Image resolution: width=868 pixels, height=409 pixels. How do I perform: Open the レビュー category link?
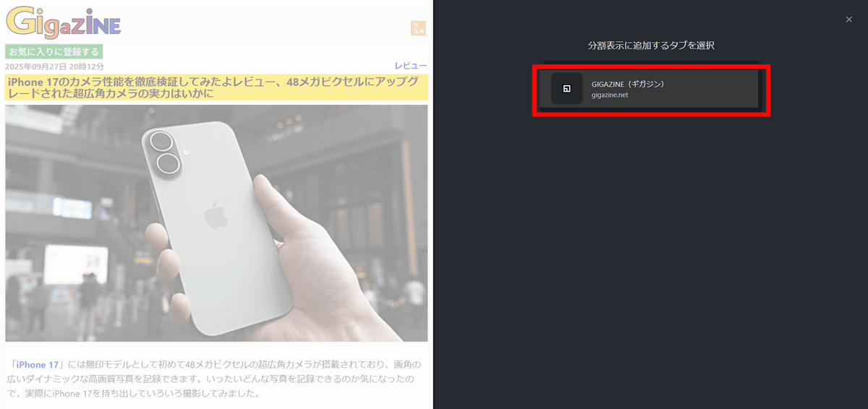click(411, 66)
